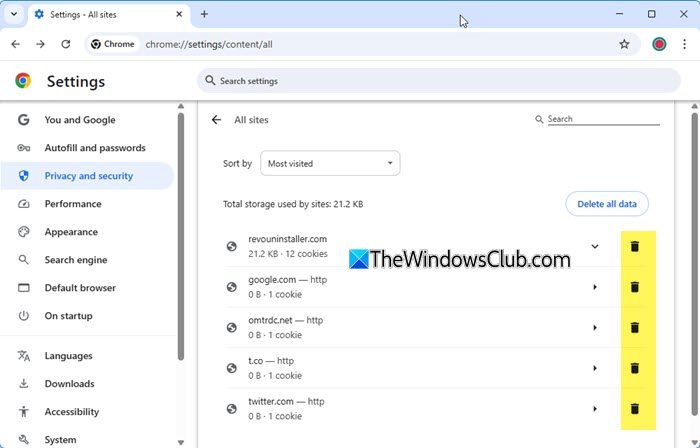Image resolution: width=700 pixels, height=448 pixels.
Task: Open You and Google settings
Action: (x=87, y=120)
